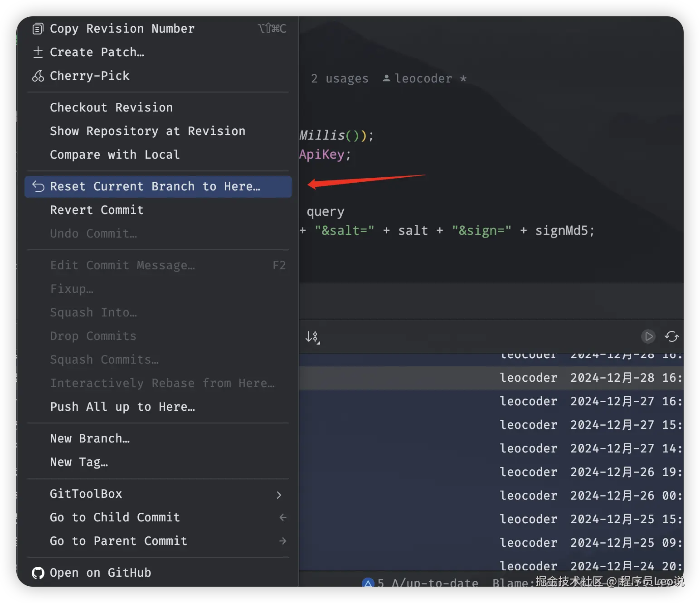Go to Parent Commit
The image size is (700, 603).
pyautogui.click(x=118, y=541)
